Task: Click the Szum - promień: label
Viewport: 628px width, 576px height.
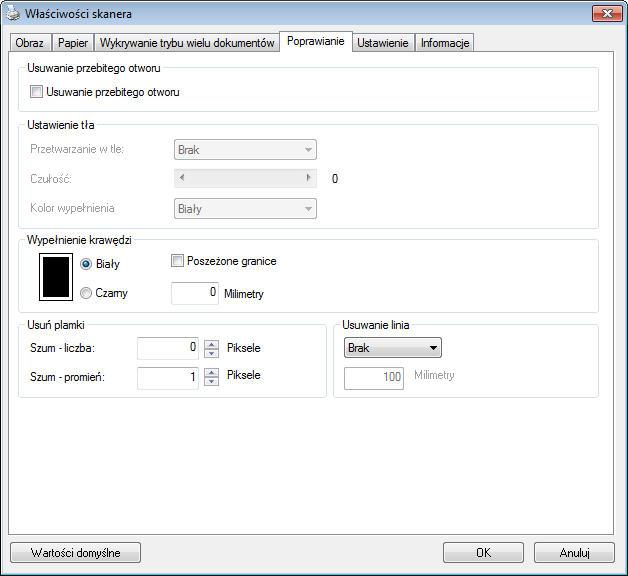Action: click(67, 377)
